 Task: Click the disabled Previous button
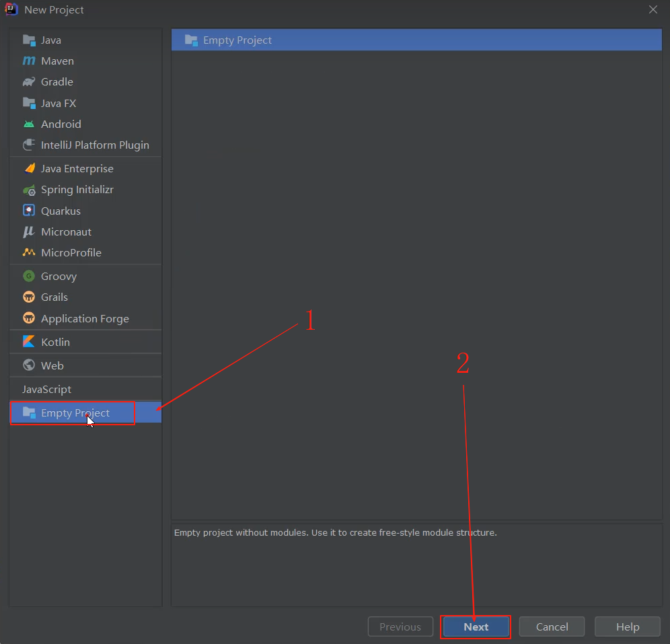tap(400, 627)
